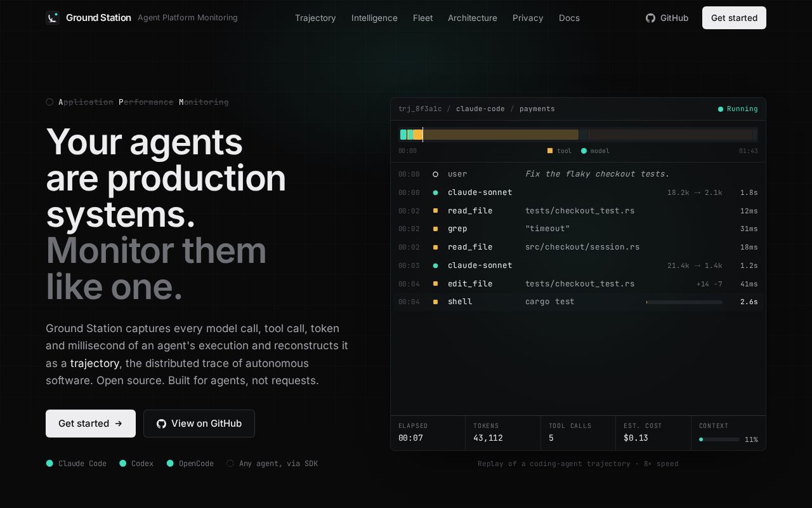The height and width of the screenshot is (508, 812).
Task: Click the GitHub octocat icon in header
Action: tap(650, 18)
